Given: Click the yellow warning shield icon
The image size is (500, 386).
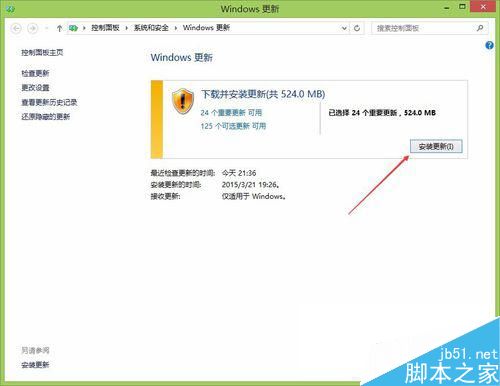Looking at the screenshot, I should [x=183, y=101].
